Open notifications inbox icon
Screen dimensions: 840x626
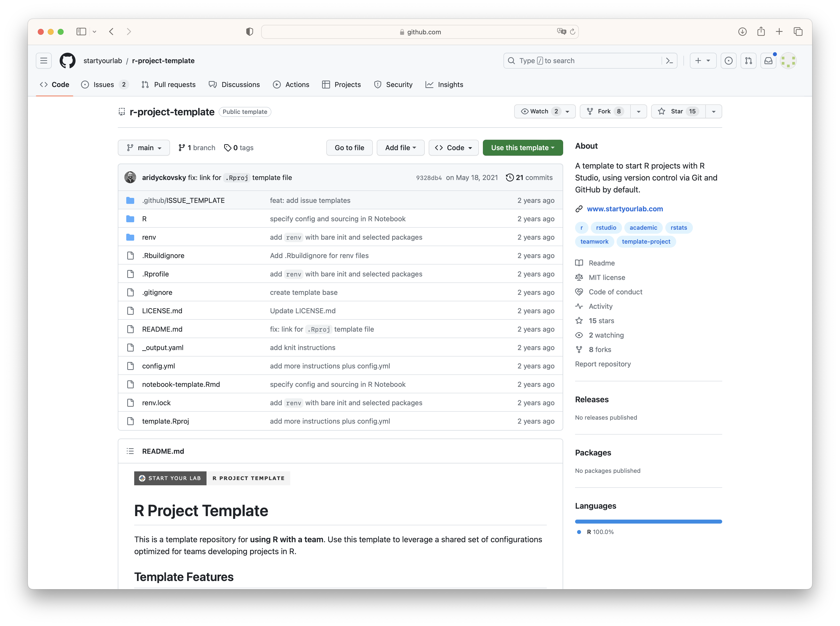(768, 61)
